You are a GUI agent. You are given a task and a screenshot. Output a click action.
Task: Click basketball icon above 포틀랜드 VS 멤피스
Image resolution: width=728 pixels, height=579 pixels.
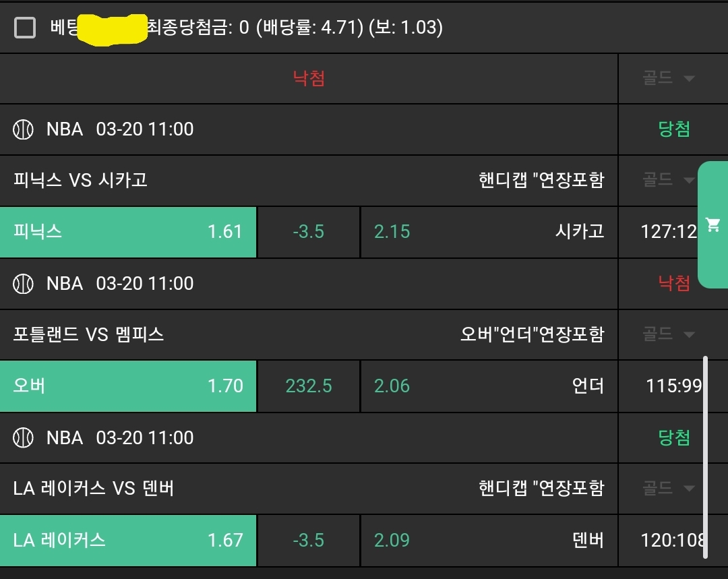tap(24, 284)
